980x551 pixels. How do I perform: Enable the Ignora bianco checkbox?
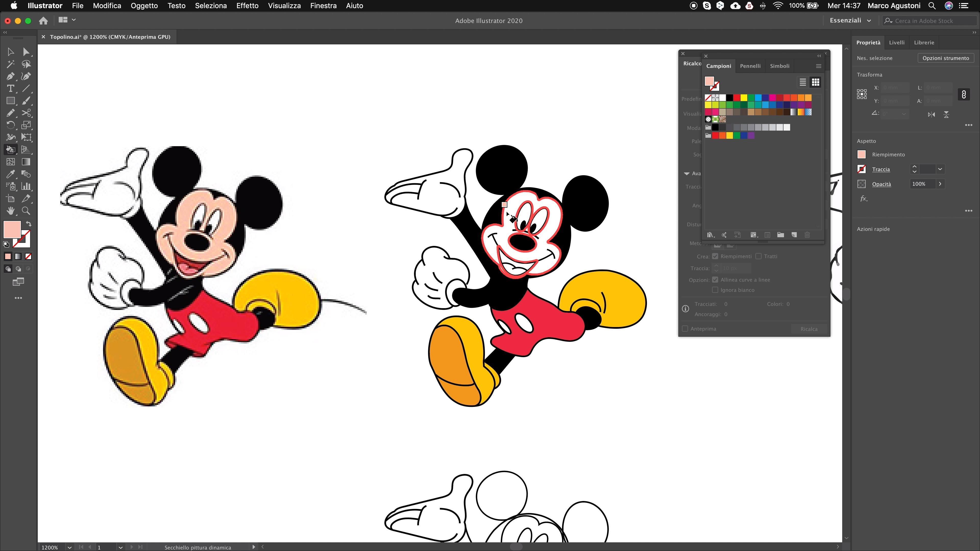click(715, 290)
